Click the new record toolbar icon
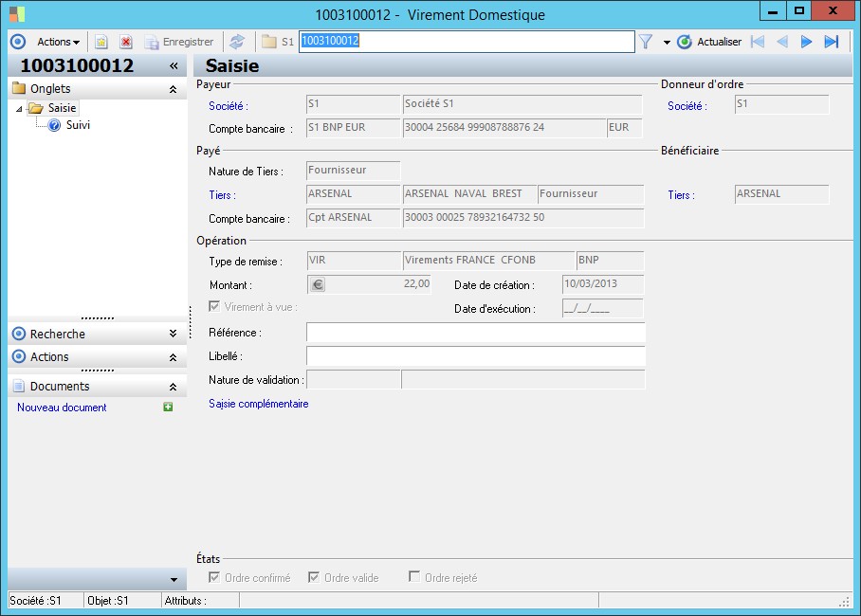This screenshot has width=861, height=616. [101, 42]
